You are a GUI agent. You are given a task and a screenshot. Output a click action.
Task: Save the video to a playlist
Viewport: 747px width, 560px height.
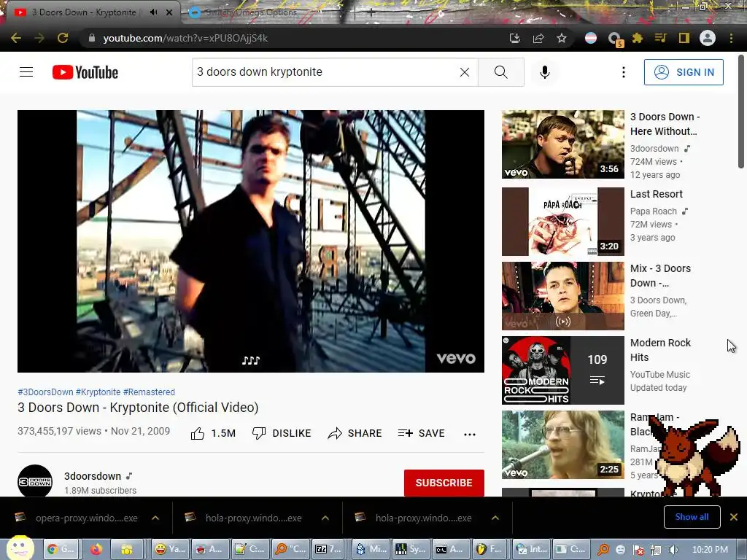[421, 433]
